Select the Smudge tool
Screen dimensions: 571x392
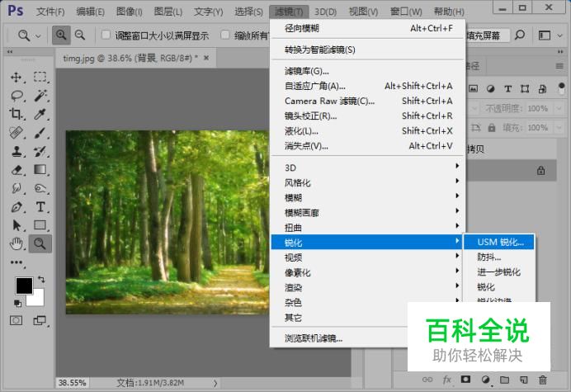pos(16,188)
